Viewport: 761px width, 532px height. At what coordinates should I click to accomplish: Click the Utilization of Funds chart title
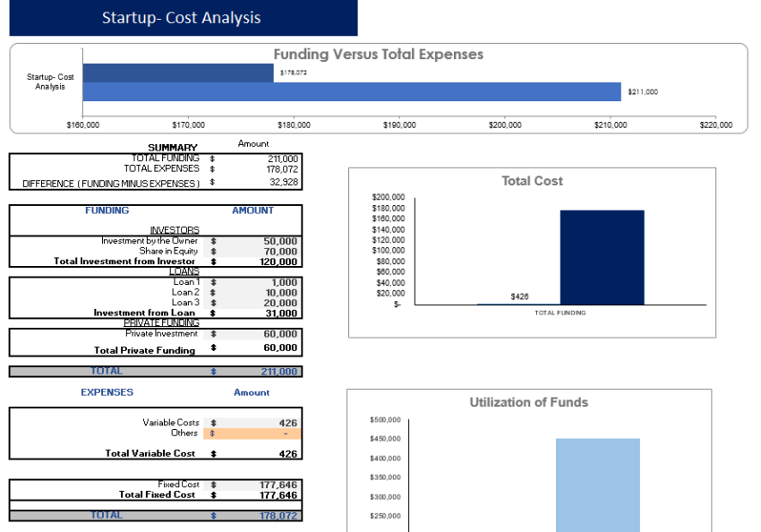[x=529, y=402]
